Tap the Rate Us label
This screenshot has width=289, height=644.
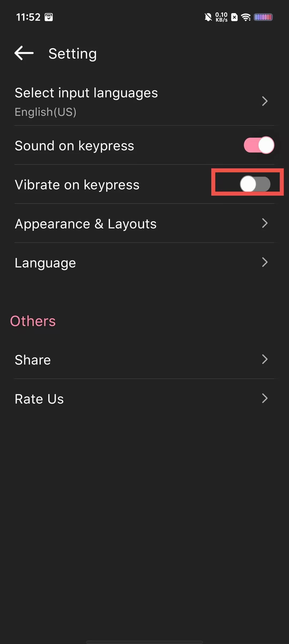(x=39, y=399)
